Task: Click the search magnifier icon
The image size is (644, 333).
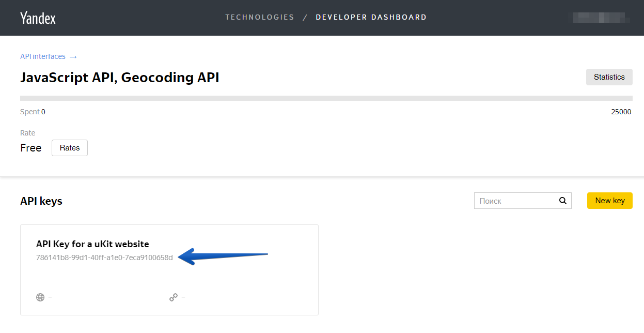Action: click(x=563, y=201)
